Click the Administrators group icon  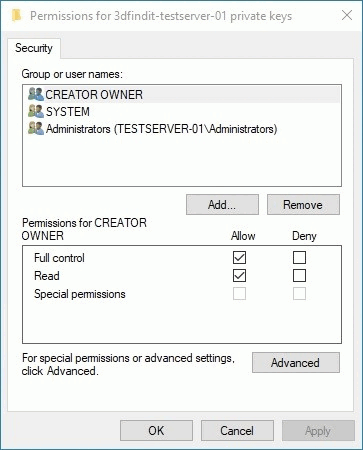point(36,128)
